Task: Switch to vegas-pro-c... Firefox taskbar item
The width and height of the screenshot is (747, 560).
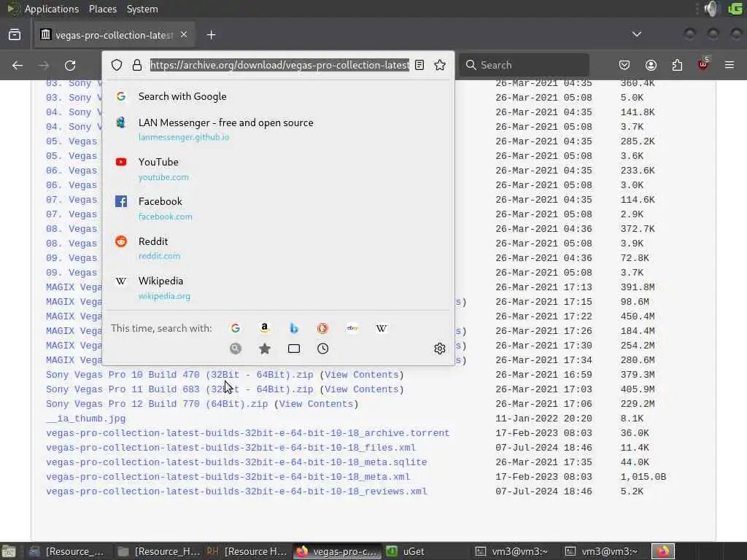Action: coord(336,551)
